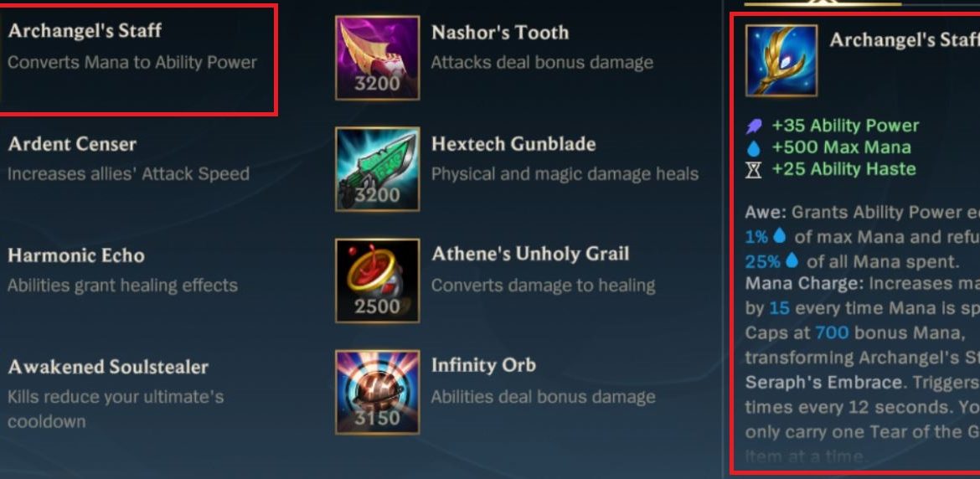Viewport: 980px width, 479px height.
Task: Click the Infinity Orb title text
Action: [483, 365]
